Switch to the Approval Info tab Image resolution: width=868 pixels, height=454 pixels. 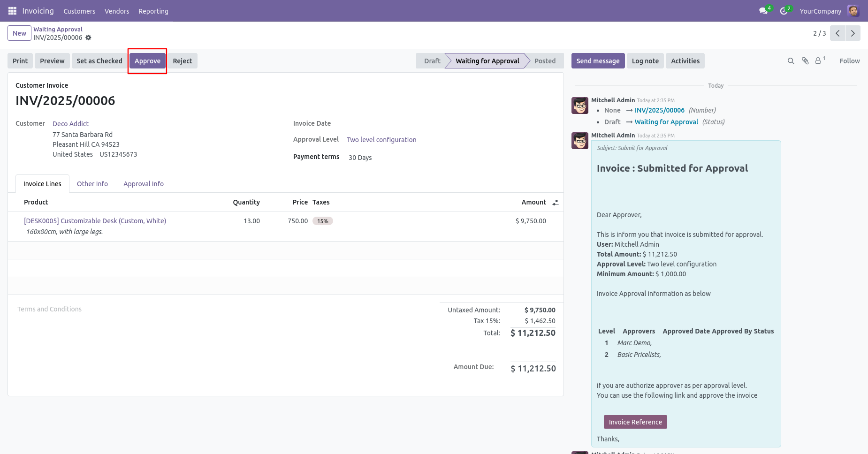tap(144, 184)
